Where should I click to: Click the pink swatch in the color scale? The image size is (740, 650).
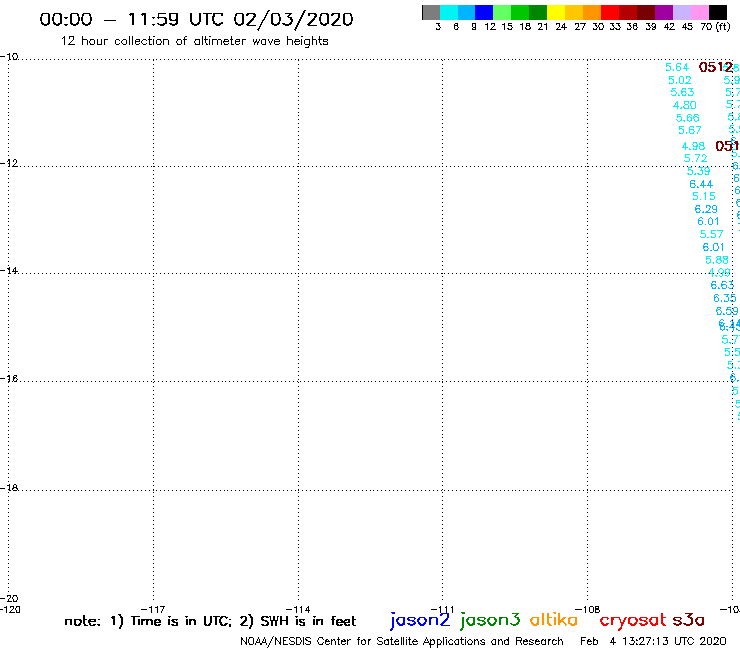[700, 12]
